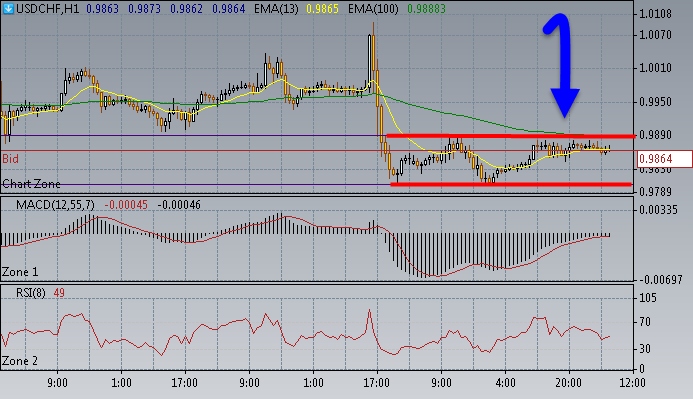Click the 4:00 time axis label
The image size is (693, 399).
click(505, 383)
